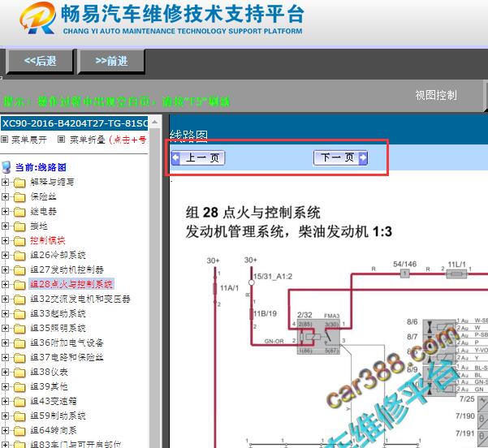Click folder icon of 组64转向系
Viewport: 488px width, 448px height.
pyautogui.click(x=19, y=431)
